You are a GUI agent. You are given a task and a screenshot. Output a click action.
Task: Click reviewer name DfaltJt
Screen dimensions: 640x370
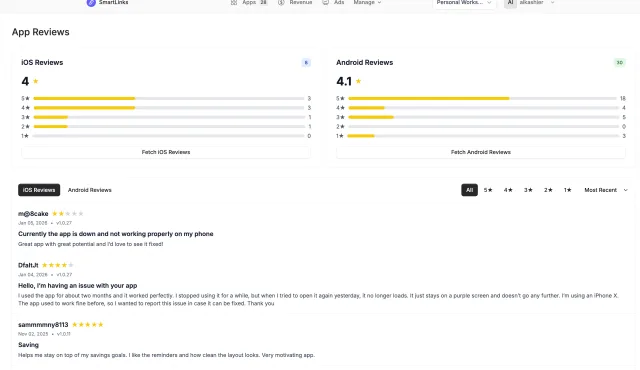pyautogui.click(x=28, y=265)
